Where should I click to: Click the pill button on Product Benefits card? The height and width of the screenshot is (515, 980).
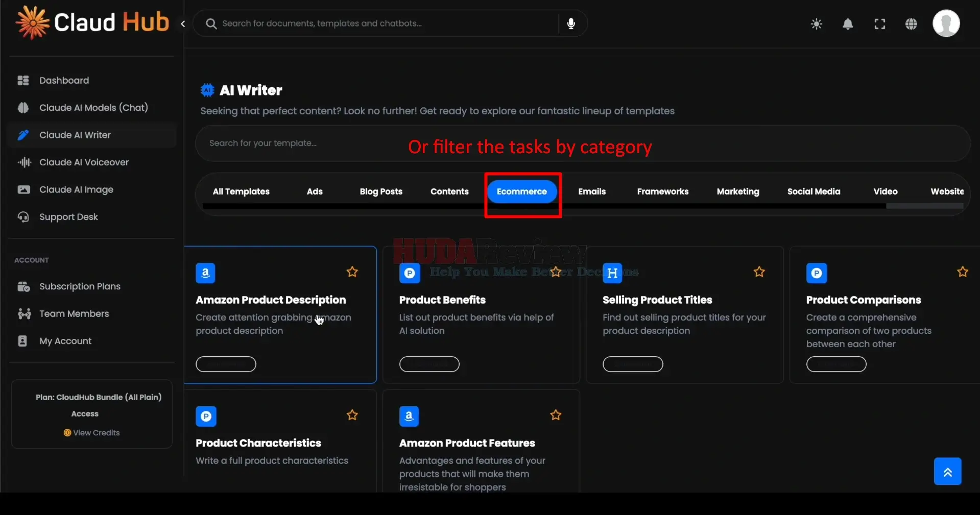click(x=429, y=364)
